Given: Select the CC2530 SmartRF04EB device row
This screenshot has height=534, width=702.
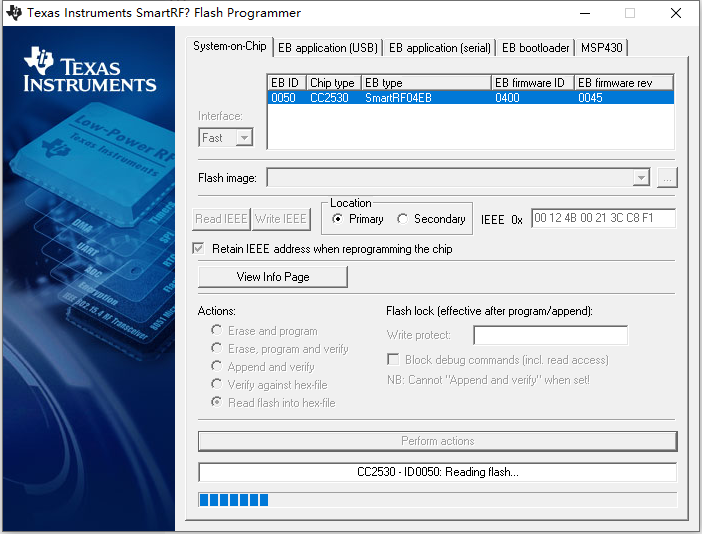Looking at the screenshot, I should [x=471, y=98].
